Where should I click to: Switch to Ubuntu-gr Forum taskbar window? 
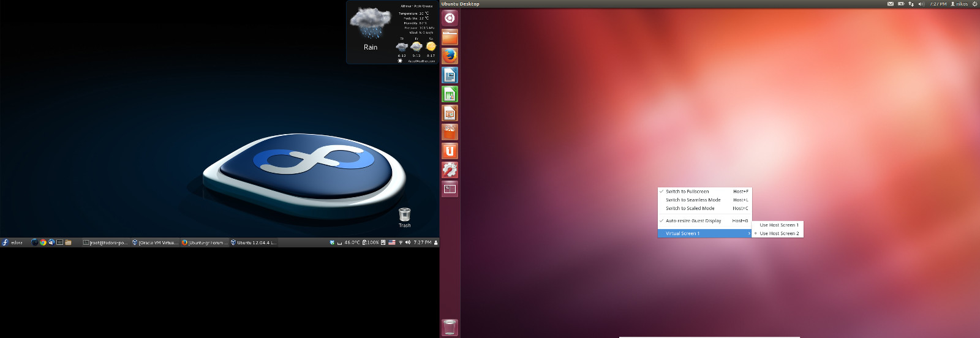205,242
